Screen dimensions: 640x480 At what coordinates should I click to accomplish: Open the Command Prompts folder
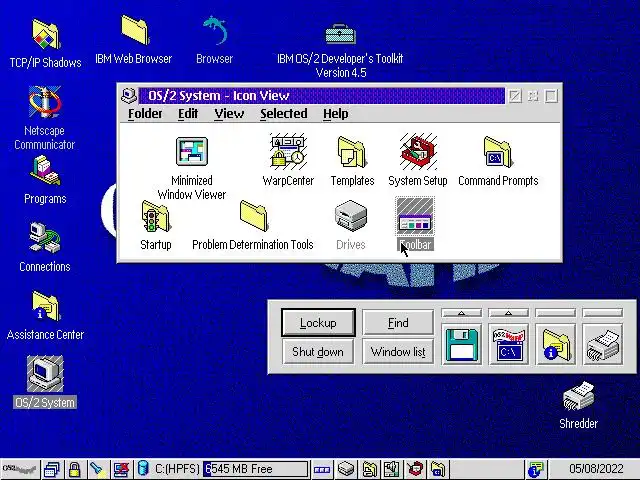(x=498, y=151)
